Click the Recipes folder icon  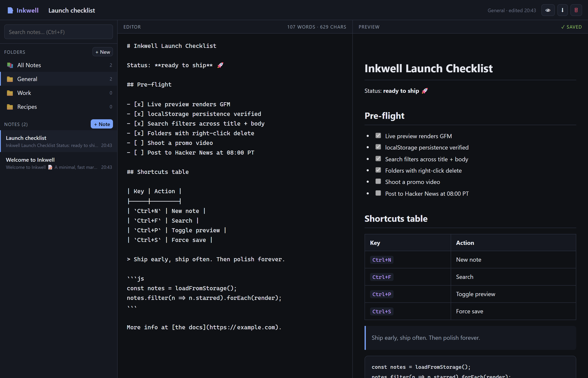10,107
